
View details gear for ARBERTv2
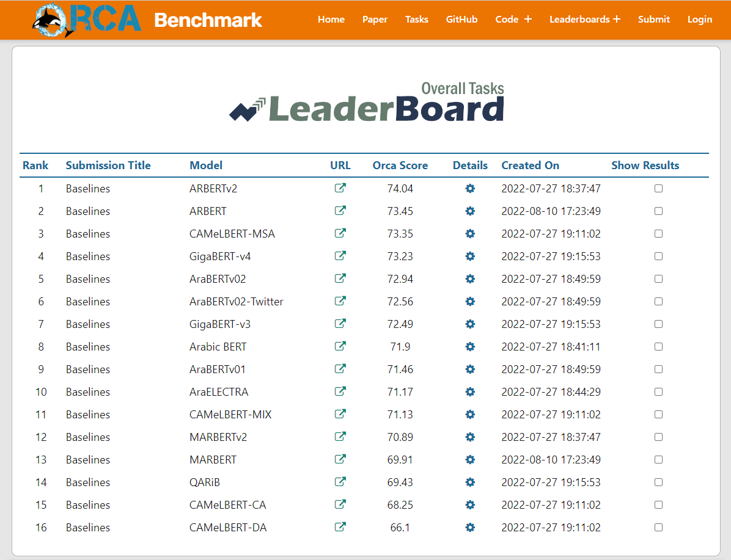(x=470, y=188)
